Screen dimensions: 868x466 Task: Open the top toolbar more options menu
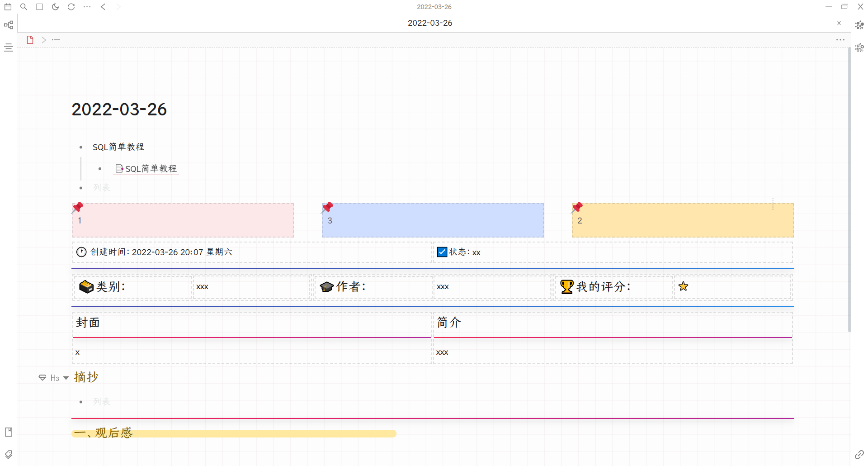pyautogui.click(x=87, y=7)
